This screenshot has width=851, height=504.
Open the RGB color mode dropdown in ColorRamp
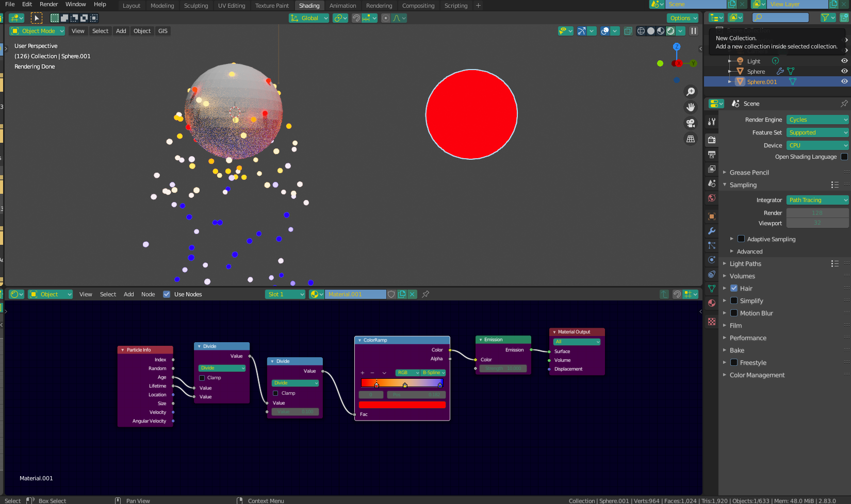click(407, 373)
